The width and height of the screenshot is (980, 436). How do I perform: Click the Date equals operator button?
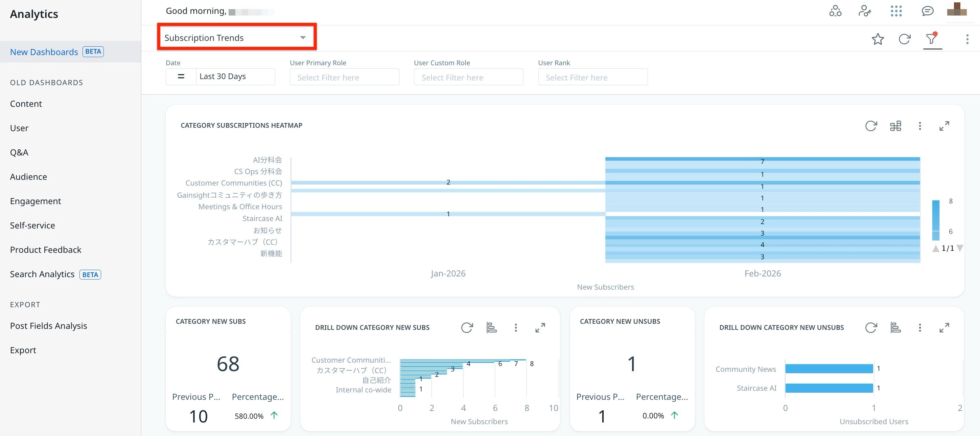181,76
